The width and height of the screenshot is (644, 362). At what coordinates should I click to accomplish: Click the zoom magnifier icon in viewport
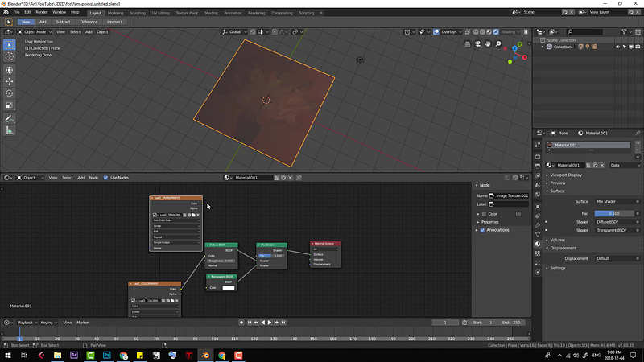point(498,44)
